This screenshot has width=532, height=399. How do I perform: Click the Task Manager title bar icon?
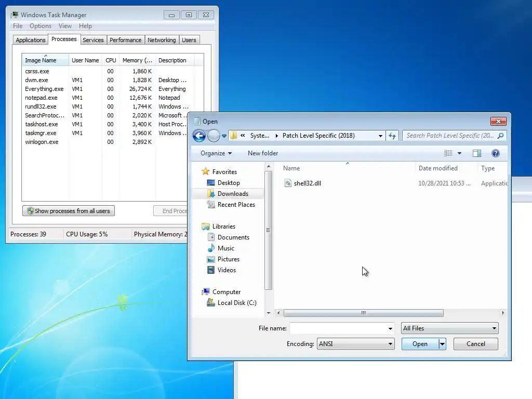(x=15, y=15)
